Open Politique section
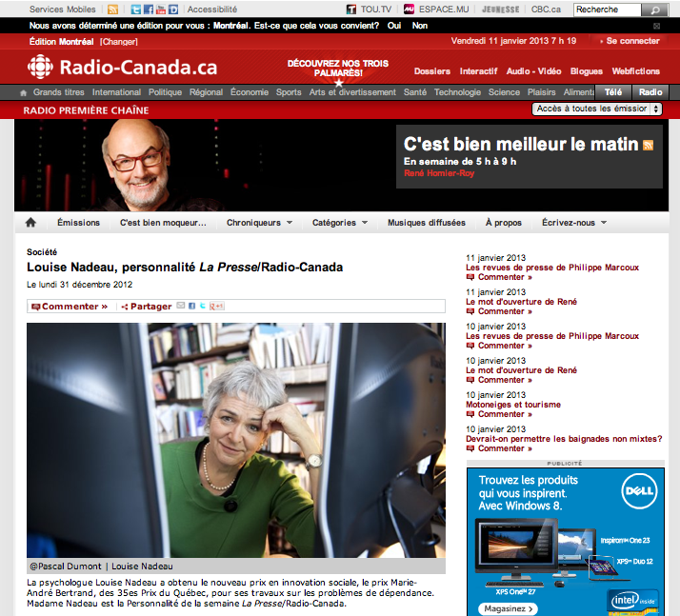 [x=165, y=92]
